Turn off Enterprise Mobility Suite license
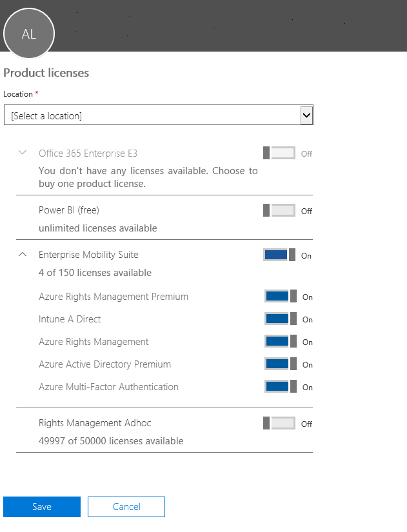The width and height of the screenshot is (407, 532). point(279,255)
